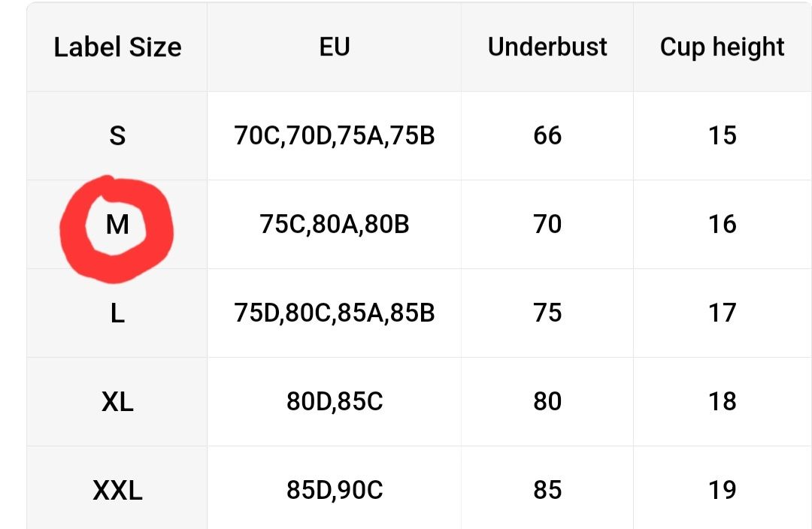The image size is (812, 529).
Task: Click the 70C,70D,75A,75B EU sizes cell
Action: click(x=335, y=135)
